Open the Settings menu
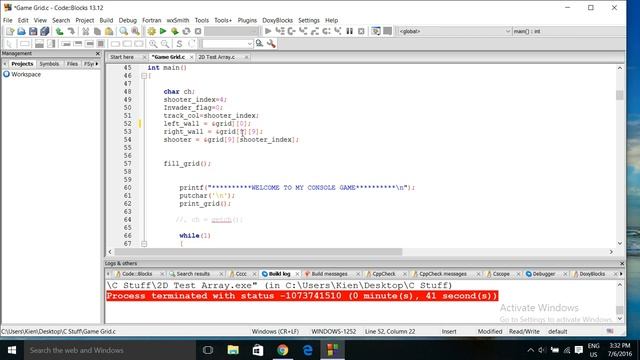 point(309,20)
